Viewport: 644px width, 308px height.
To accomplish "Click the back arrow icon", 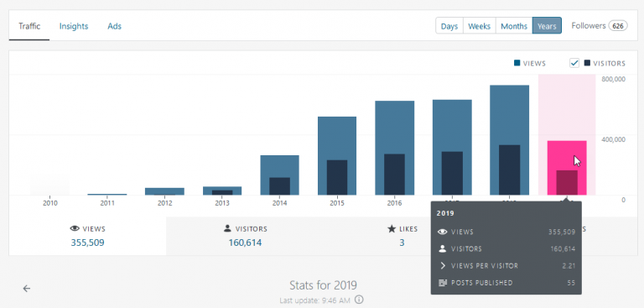I will click(27, 289).
